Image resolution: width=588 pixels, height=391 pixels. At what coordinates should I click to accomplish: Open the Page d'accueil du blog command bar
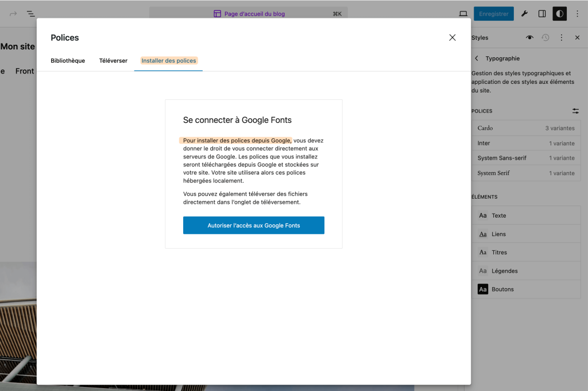[248, 14]
